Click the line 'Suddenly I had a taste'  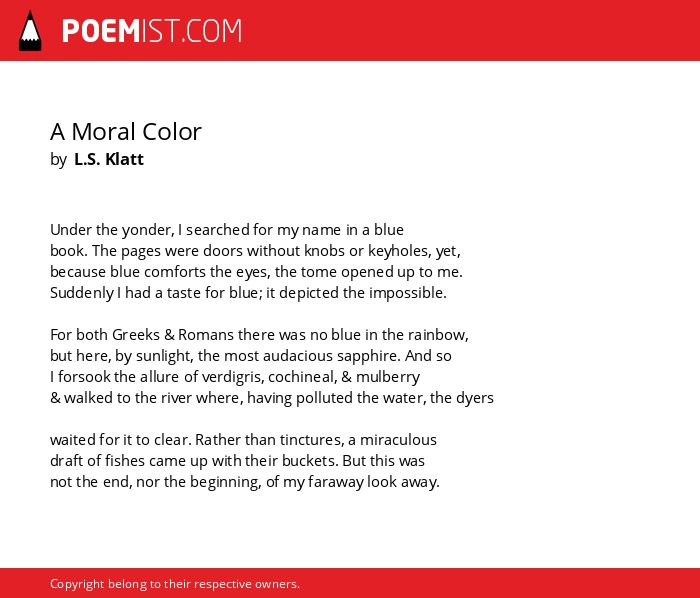coord(248,293)
